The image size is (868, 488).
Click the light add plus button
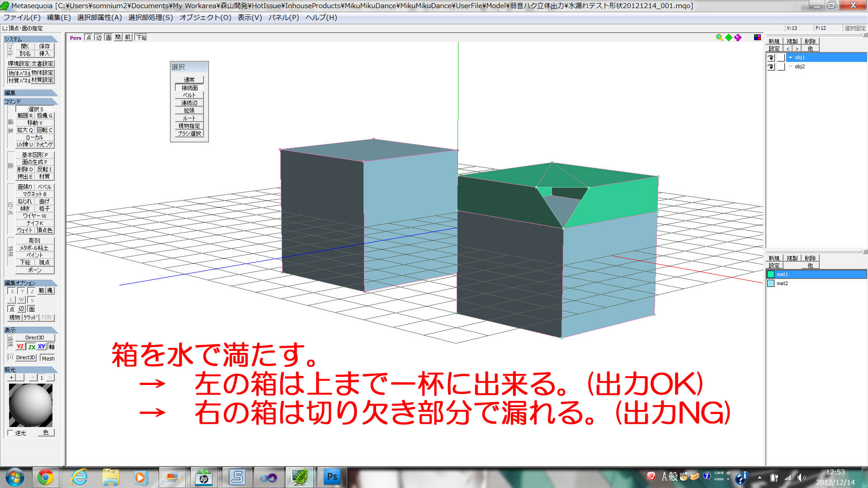tap(12, 377)
